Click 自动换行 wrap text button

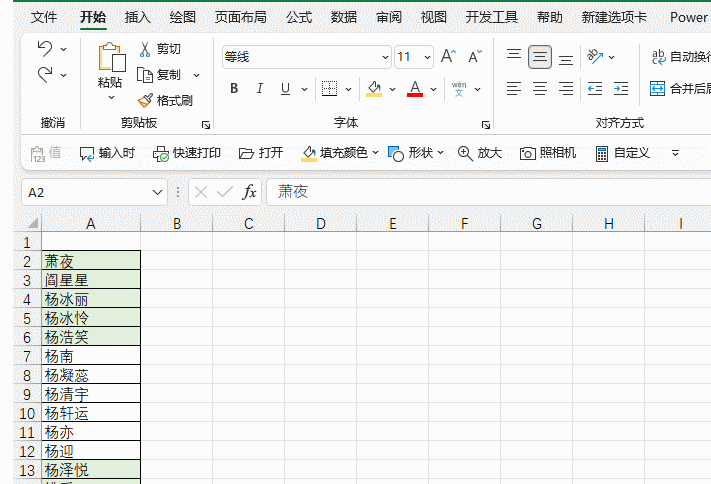pos(680,57)
